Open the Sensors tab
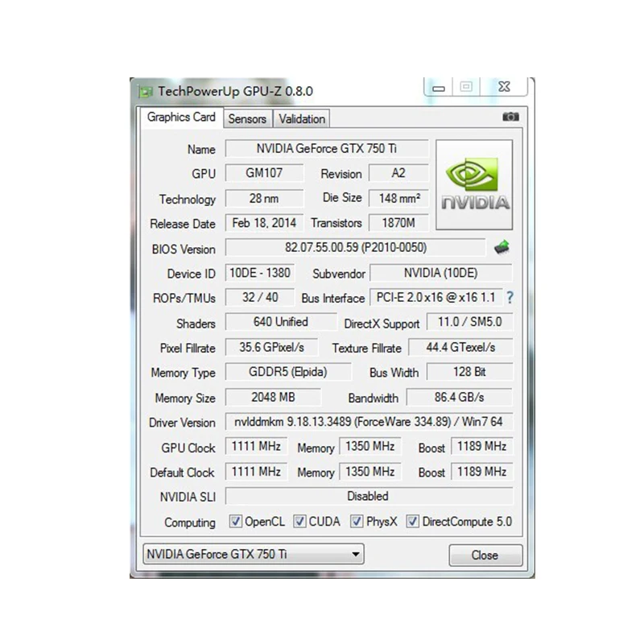This screenshot has height=644, width=644. (x=248, y=119)
